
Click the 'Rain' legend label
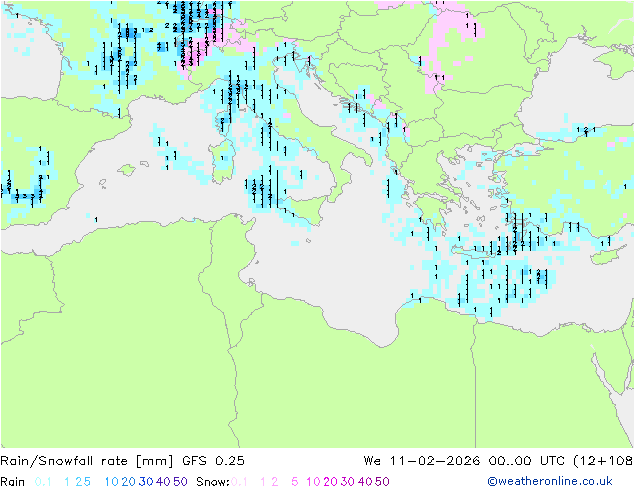[13, 482]
